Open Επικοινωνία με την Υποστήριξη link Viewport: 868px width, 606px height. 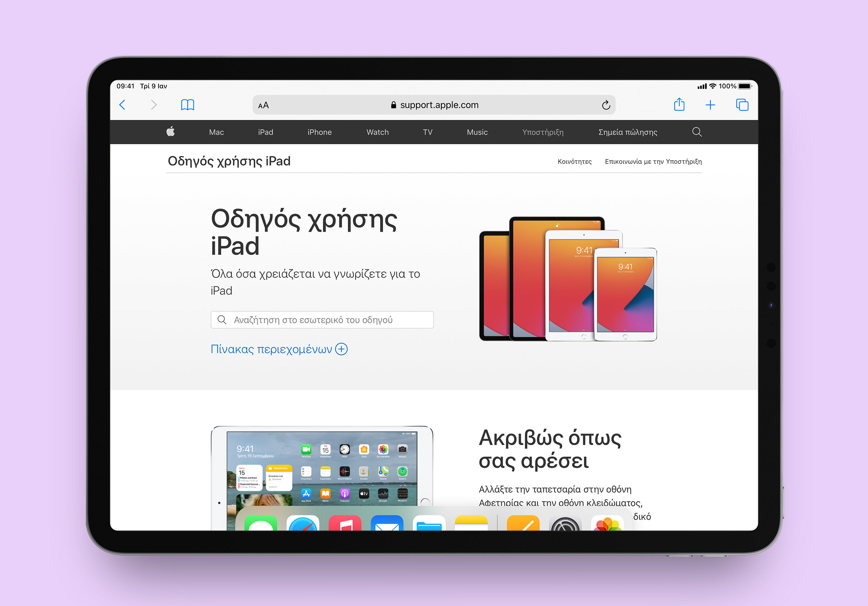click(653, 161)
